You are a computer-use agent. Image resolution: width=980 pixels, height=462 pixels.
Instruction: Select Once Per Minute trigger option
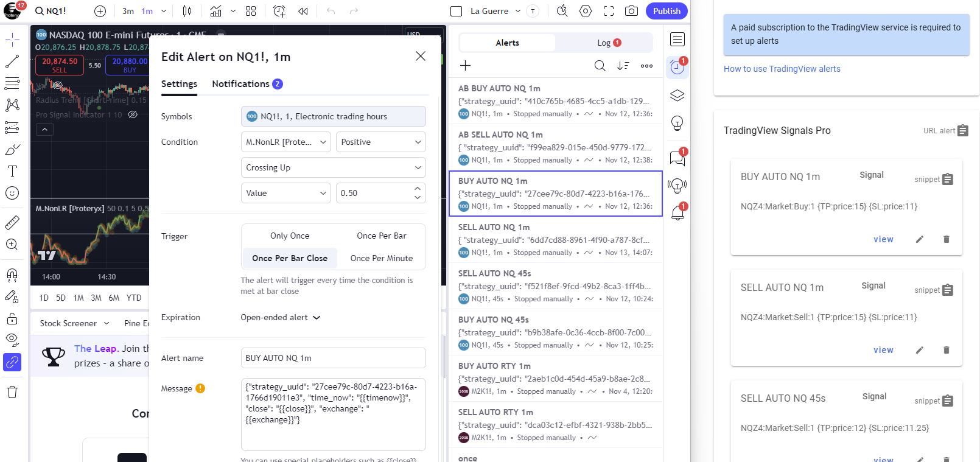(x=382, y=258)
